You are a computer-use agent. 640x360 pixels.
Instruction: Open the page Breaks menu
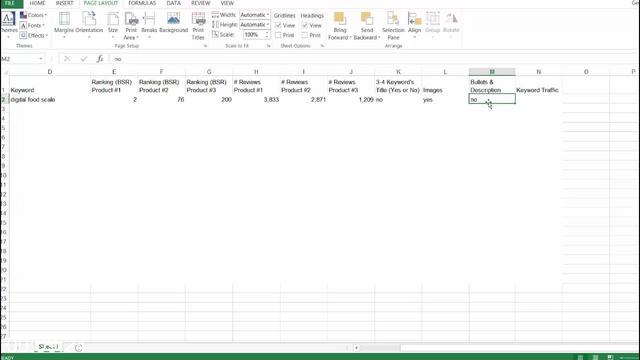click(149, 25)
